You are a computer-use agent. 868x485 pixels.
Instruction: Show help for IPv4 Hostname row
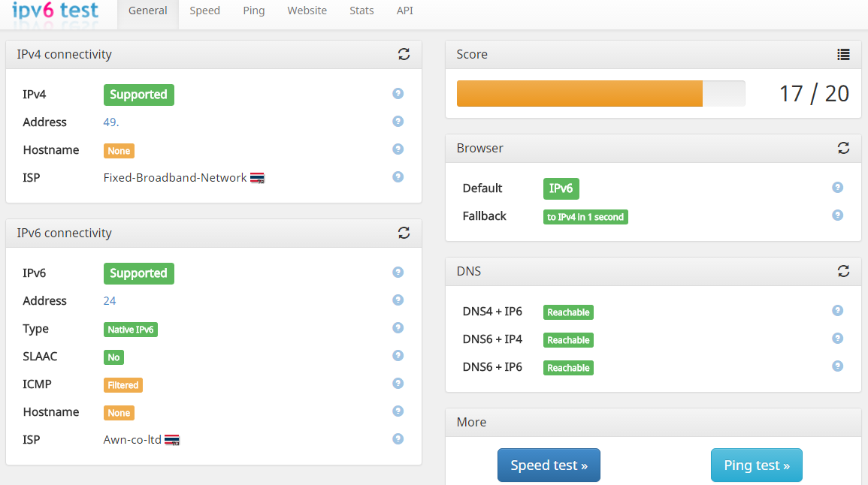pos(398,149)
